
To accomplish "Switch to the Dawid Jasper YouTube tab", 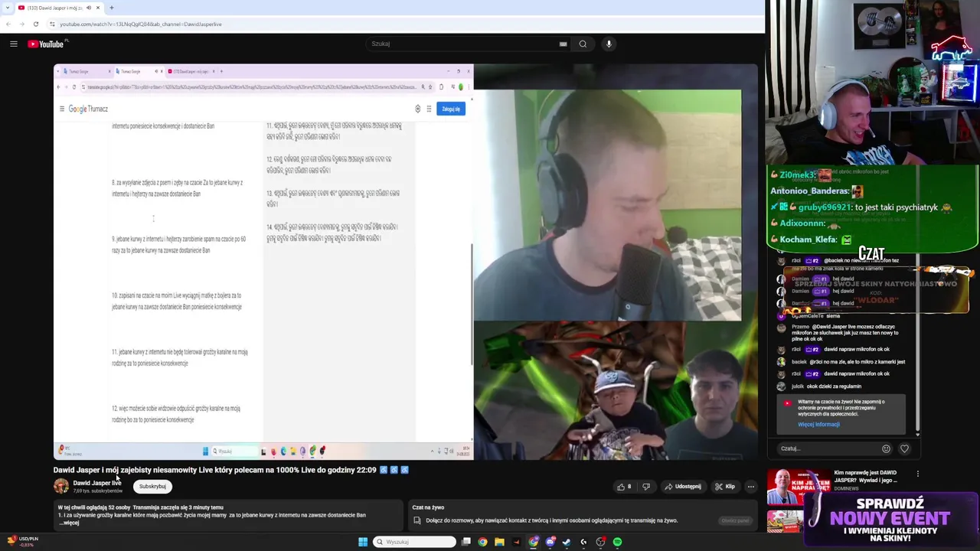I will tap(60, 8).
